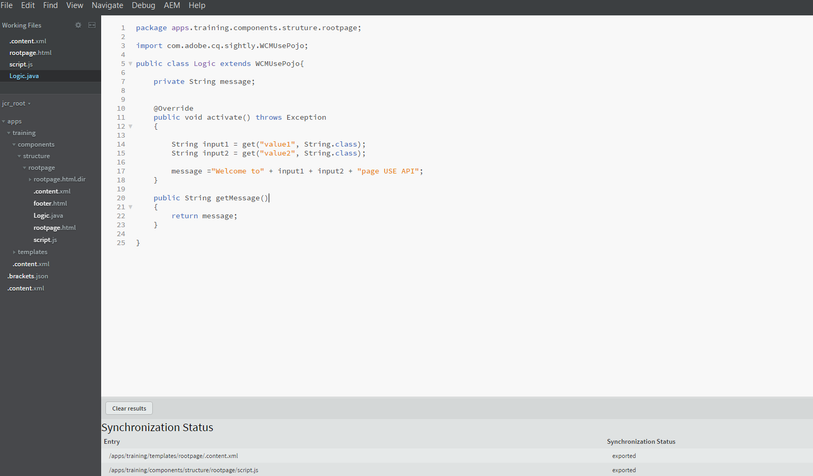Click the Synchronization Status column header
The width and height of the screenshot is (813, 476).
tap(641, 442)
